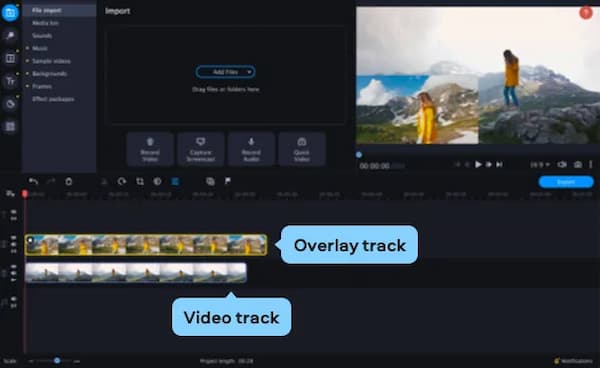This screenshot has height=368, width=600.
Task: Click the Undo arrow in the timeline toolbar
Action: click(x=33, y=181)
